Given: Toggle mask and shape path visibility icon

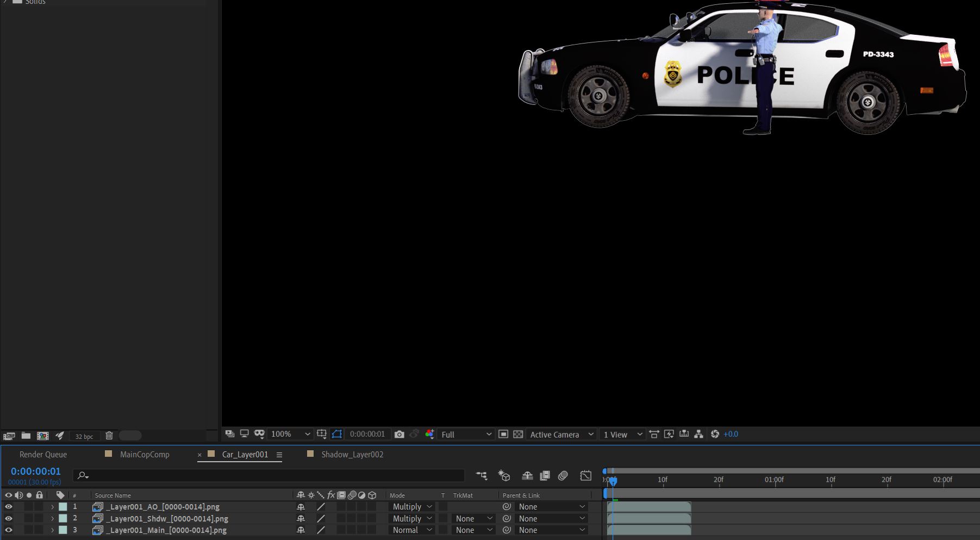Looking at the screenshot, I should pos(337,434).
